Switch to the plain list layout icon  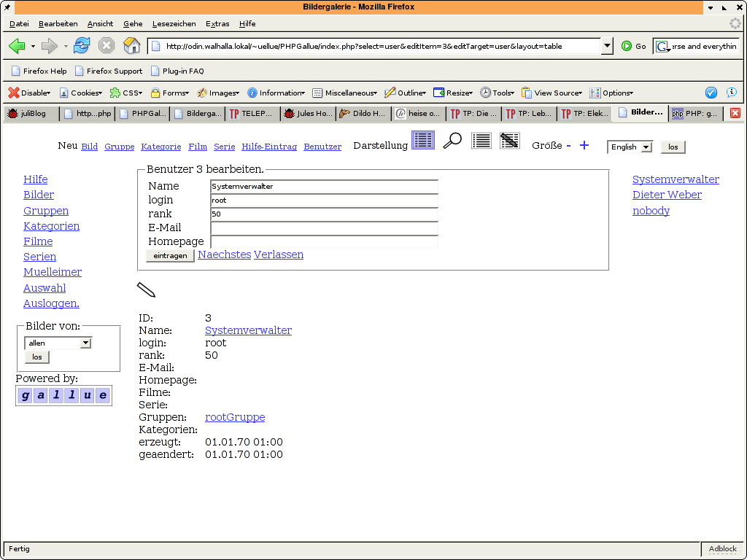pyautogui.click(x=481, y=141)
